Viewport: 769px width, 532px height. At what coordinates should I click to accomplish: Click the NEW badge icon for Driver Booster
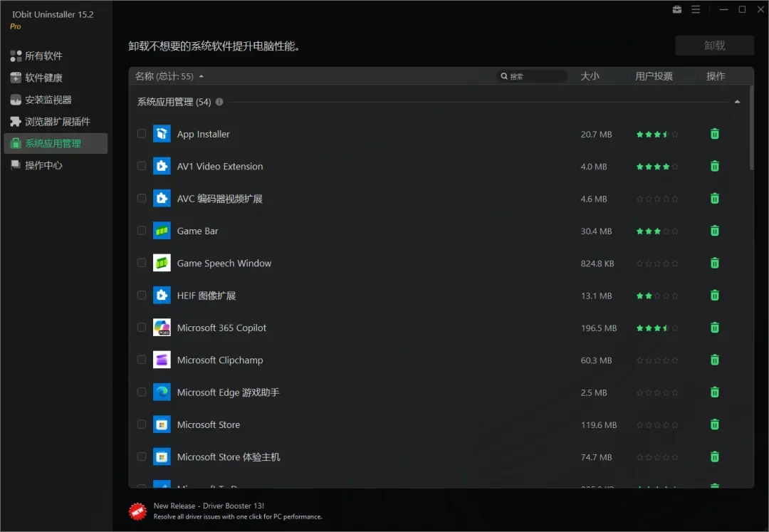[137, 511]
